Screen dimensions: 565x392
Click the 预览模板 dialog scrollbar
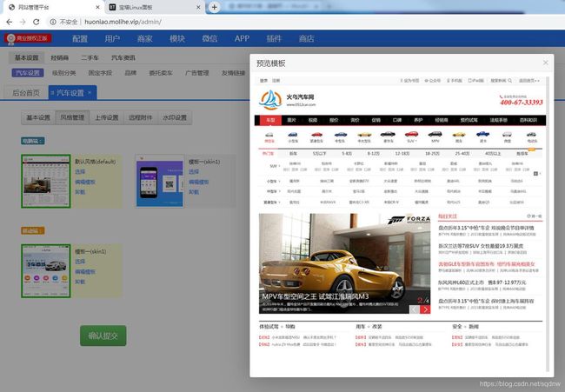(548, 223)
